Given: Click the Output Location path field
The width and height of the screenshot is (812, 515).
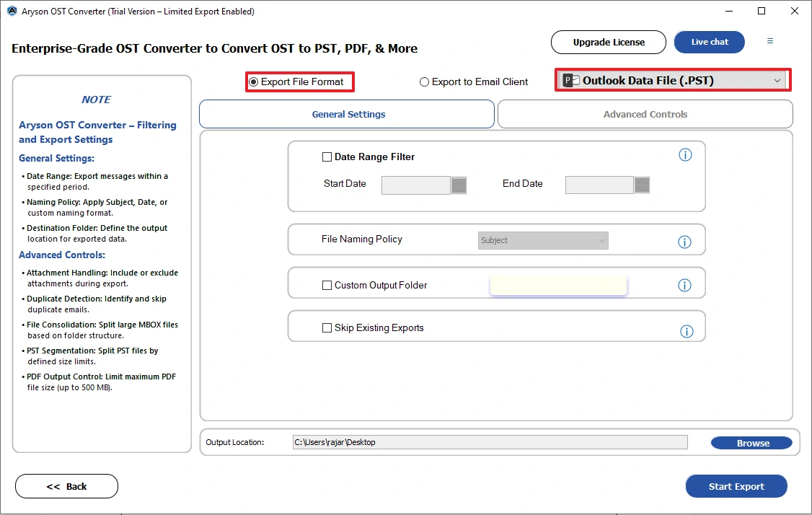Looking at the screenshot, I should (x=490, y=442).
